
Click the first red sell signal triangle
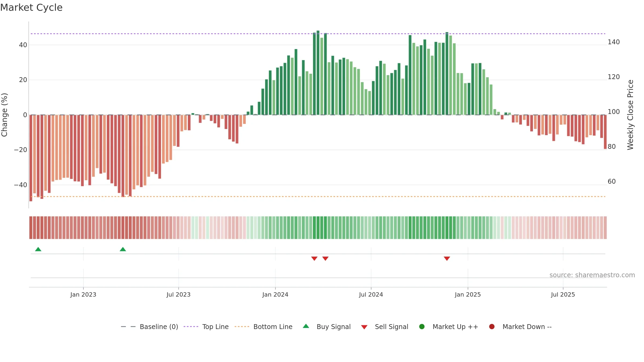[314, 258]
